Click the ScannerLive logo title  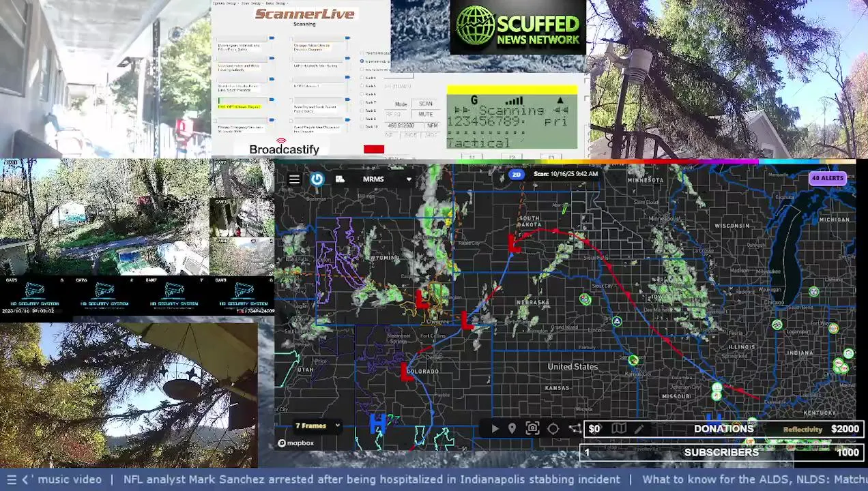click(304, 14)
